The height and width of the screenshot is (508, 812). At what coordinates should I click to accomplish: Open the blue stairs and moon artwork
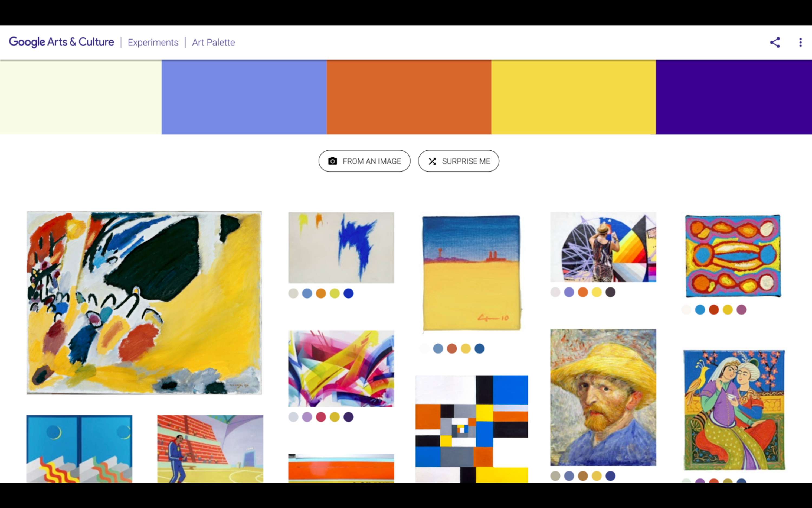pyautogui.click(x=79, y=449)
